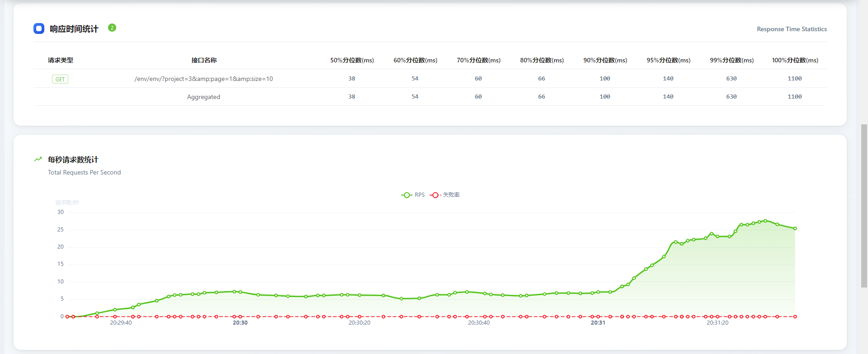
Task: Click the 请求类型 column header
Action: [61, 60]
